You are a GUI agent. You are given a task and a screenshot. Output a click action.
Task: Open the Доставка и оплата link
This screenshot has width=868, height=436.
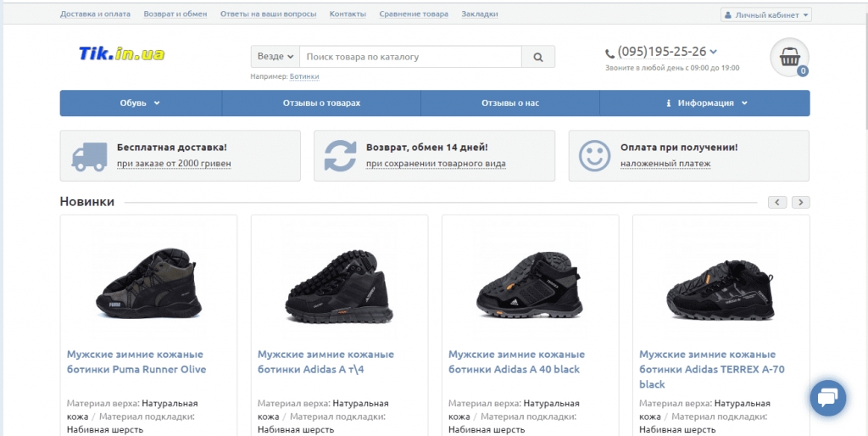tap(95, 14)
